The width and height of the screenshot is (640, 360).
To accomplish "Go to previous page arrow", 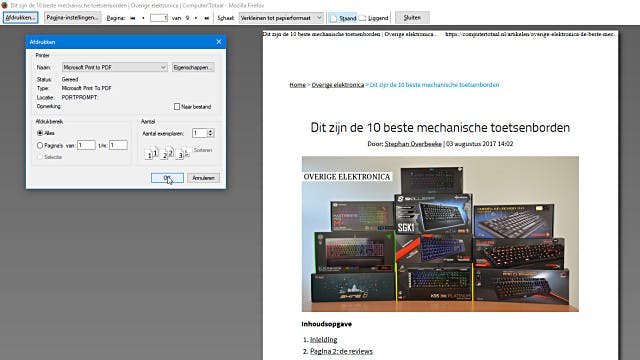I will 143,18.
